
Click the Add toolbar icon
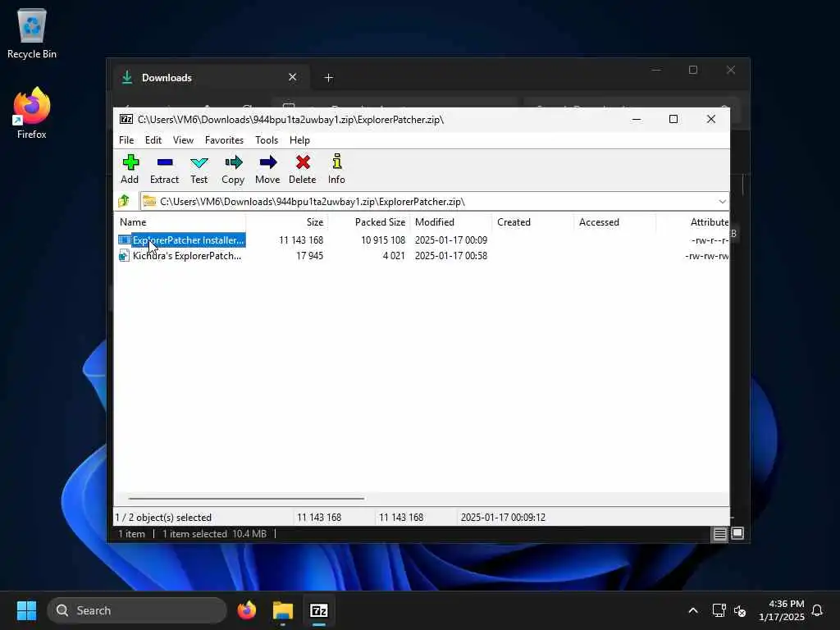(130, 169)
